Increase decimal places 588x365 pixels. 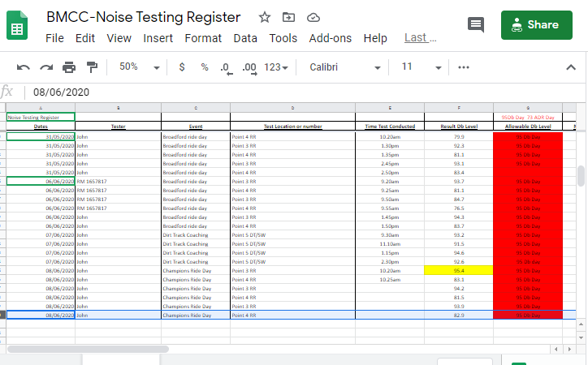point(249,68)
